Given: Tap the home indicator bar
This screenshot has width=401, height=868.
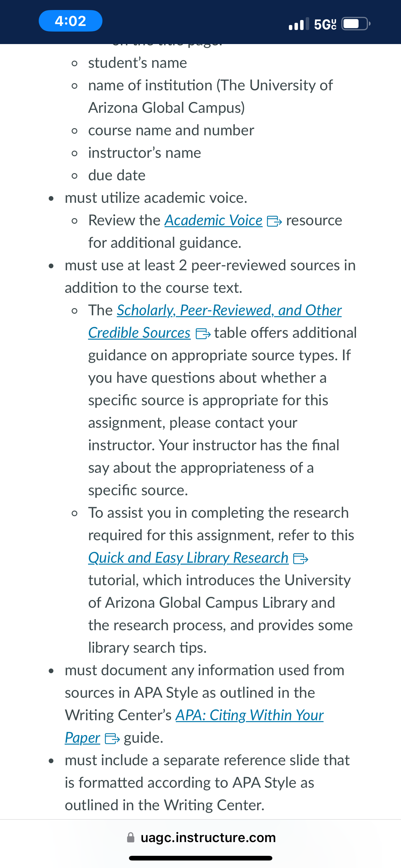Looking at the screenshot, I should (x=200, y=858).
